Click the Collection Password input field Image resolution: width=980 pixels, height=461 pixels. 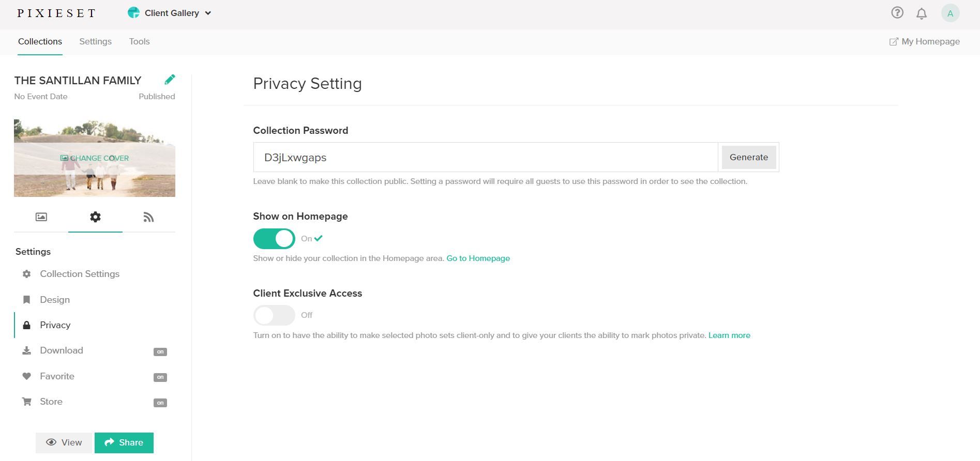(485, 158)
